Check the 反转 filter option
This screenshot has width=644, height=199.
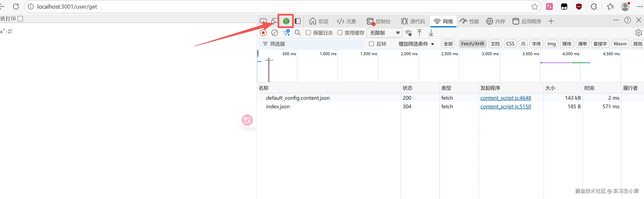coord(372,44)
